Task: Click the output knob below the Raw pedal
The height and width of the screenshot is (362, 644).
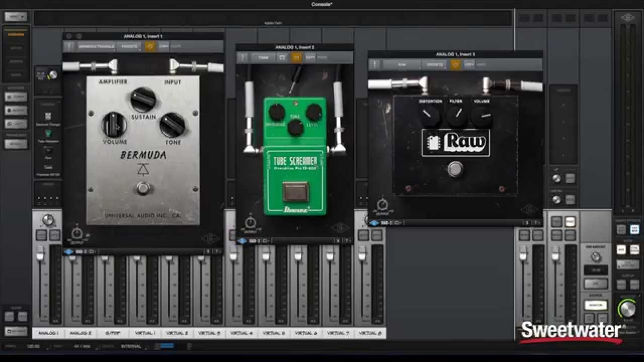Action: 382,205
